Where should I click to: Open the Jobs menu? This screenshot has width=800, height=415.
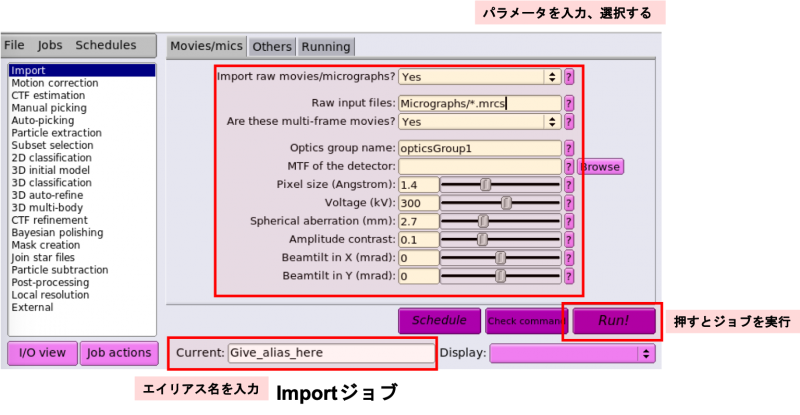tap(49, 45)
